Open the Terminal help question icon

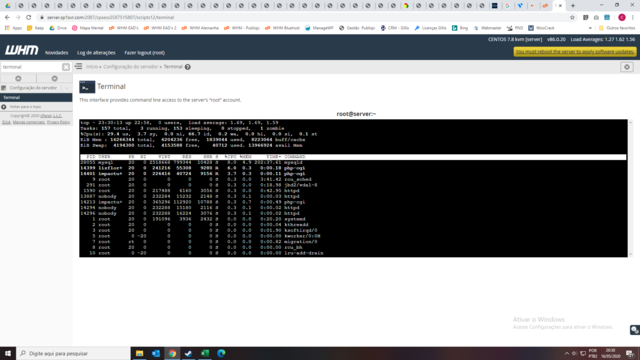coord(188,67)
